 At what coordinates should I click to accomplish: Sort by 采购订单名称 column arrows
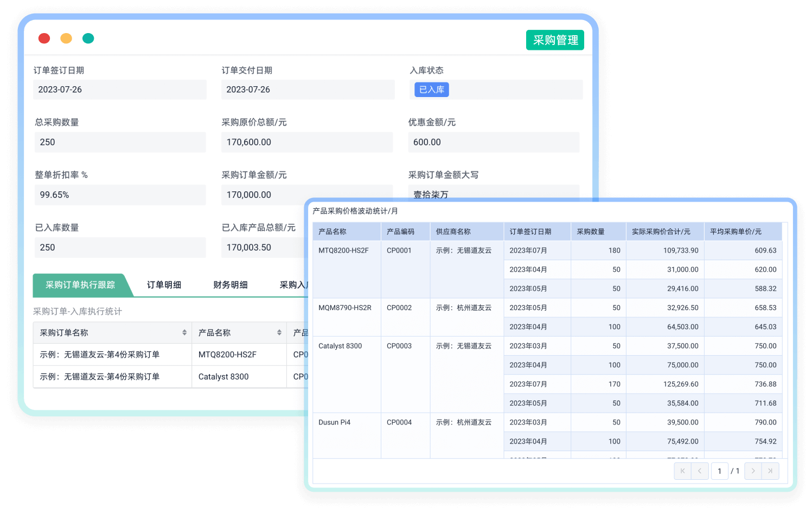pos(184,333)
